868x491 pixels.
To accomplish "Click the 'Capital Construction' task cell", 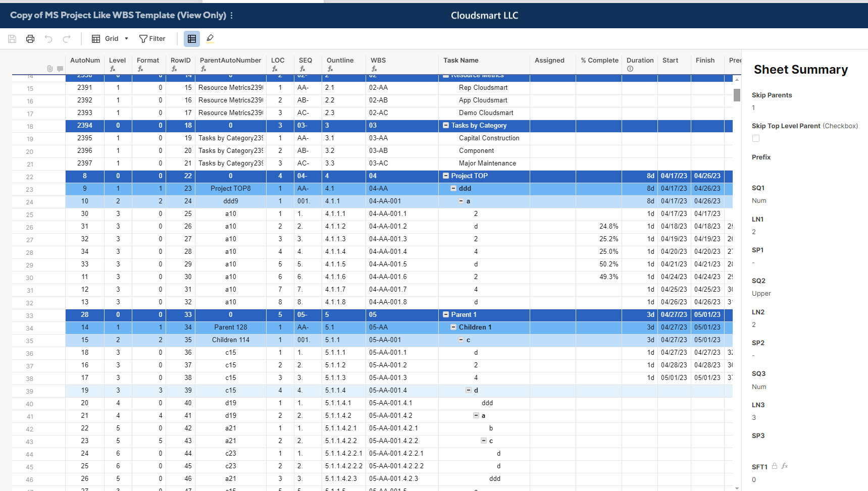I will coord(484,138).
